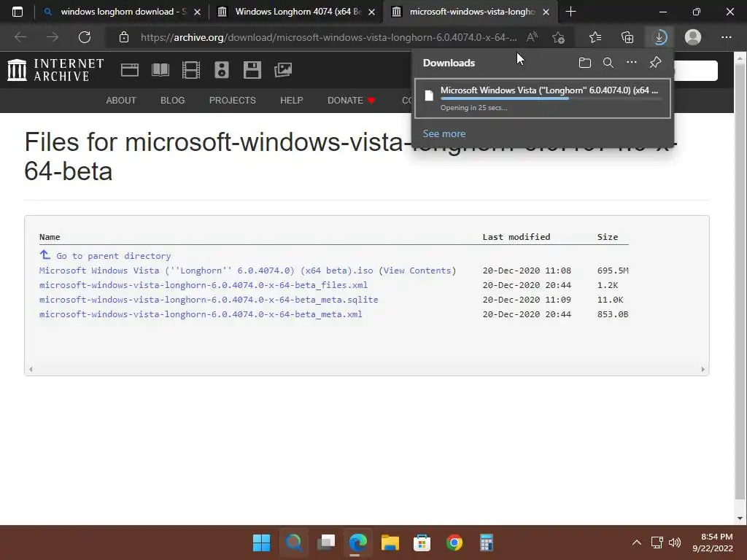The height and width of the screenshot is (560, 747).
Task: Open Calculator from the taskbar
Action: pos(487,542)
